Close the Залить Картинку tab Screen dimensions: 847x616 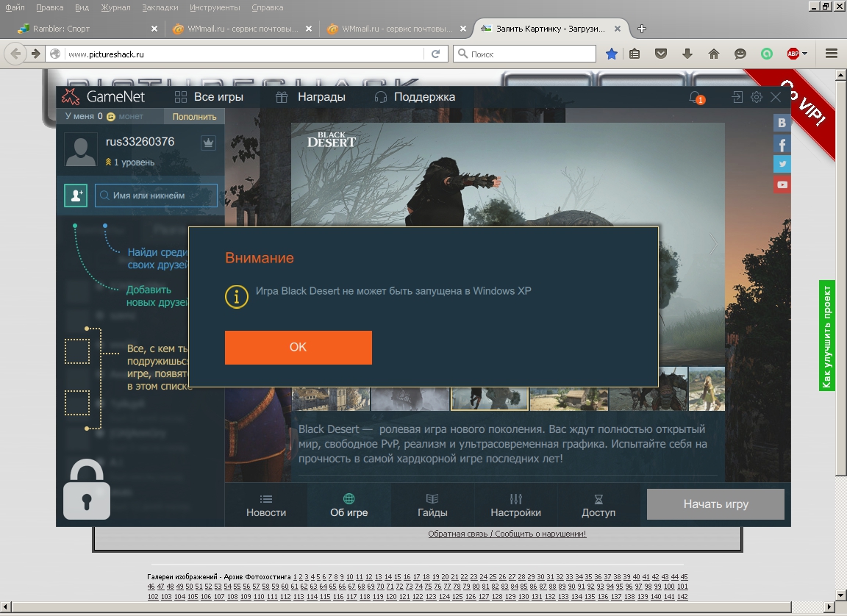618,29
